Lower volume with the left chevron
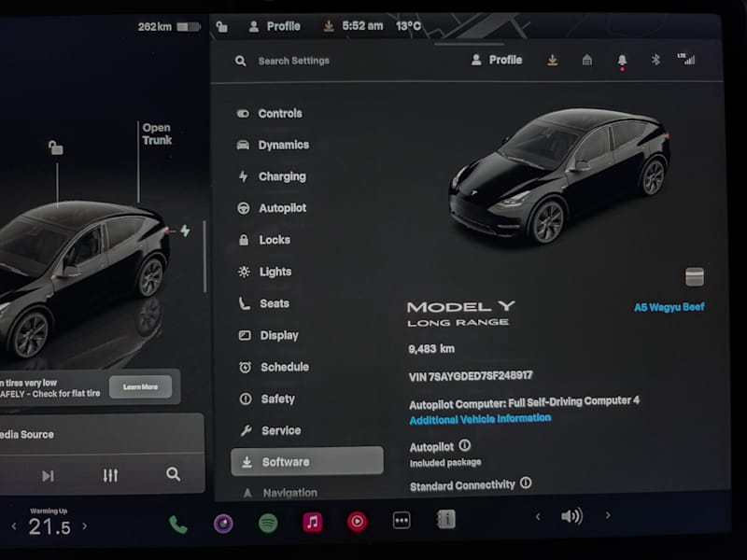The width and height of the screenshot is (747, 560). coord(538,517)
